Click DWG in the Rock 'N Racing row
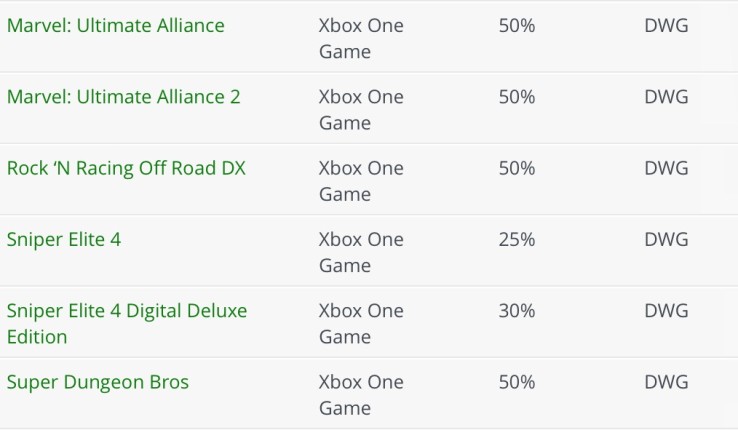Viewport: 738px width, 430px height. [666, 168]
